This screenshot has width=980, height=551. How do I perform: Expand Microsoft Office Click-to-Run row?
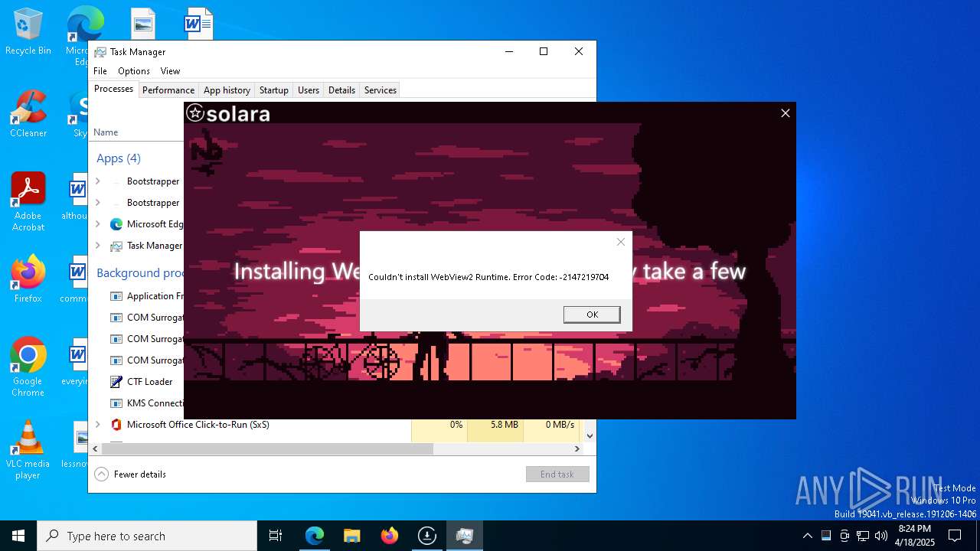(97, 425)
